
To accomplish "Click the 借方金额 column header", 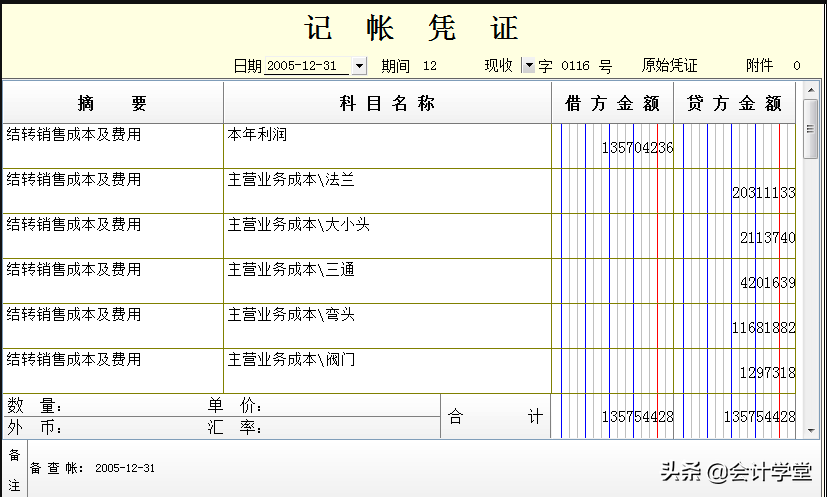I will pos(612,103).
